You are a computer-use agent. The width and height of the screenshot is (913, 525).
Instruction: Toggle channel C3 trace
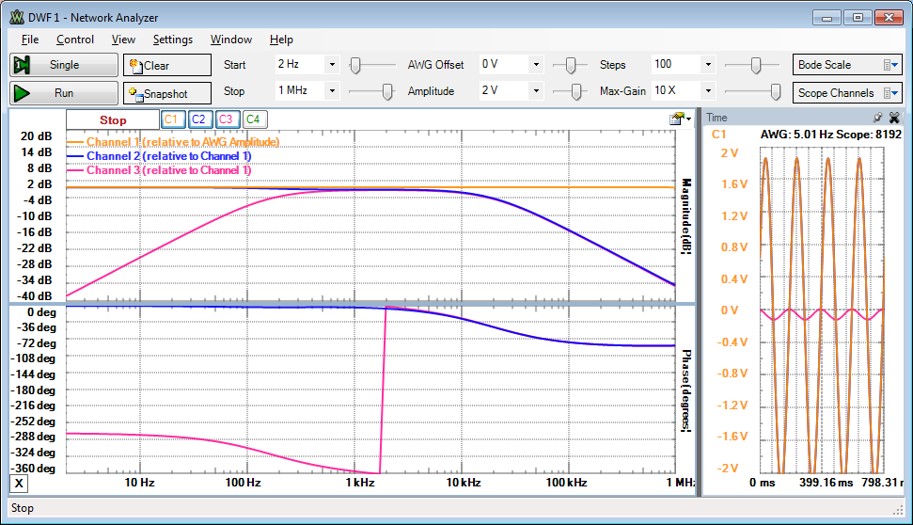click(x=225, y=120)
